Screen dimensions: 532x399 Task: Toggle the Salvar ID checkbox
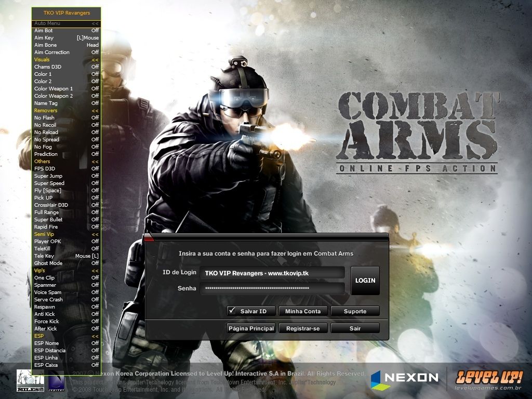(x=232, y=311)
